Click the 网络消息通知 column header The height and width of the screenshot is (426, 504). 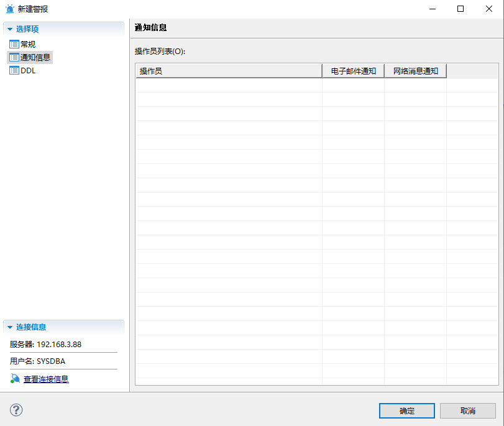click(416, 71)
